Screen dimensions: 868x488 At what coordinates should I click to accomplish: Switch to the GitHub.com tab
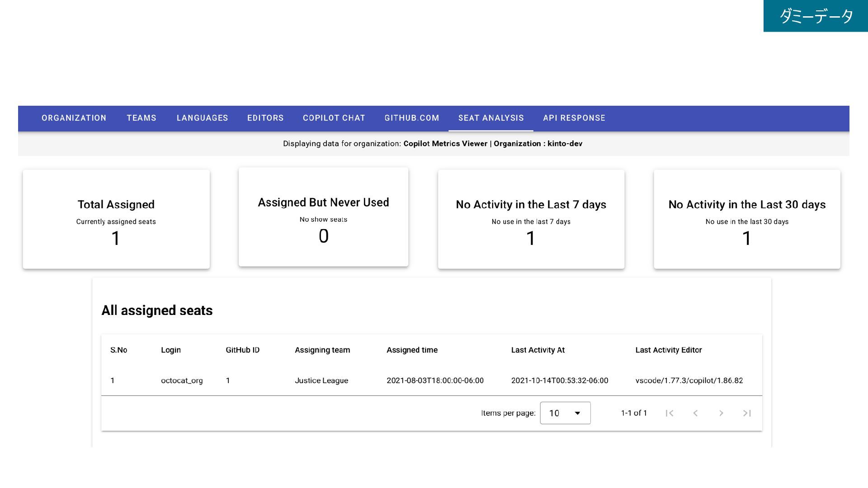point(412,118)
